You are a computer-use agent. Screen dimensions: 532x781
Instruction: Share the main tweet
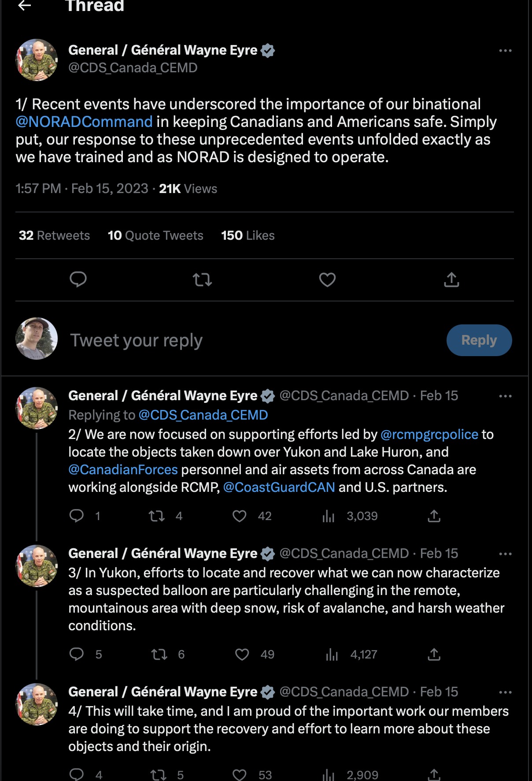451,279
